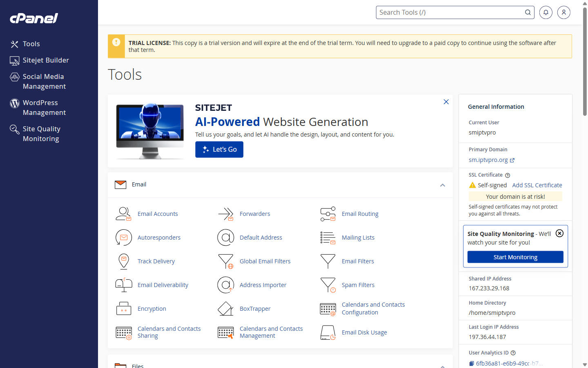
Task: Click the Mailing Lists icon
Action: [327, 238]
